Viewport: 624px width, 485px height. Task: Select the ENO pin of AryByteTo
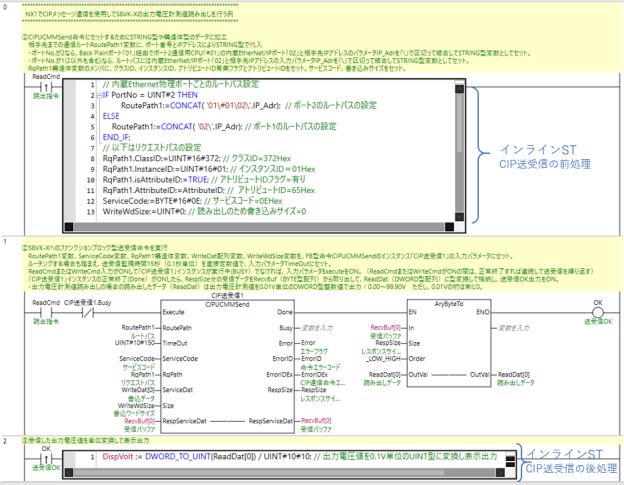tap(483, 312)
